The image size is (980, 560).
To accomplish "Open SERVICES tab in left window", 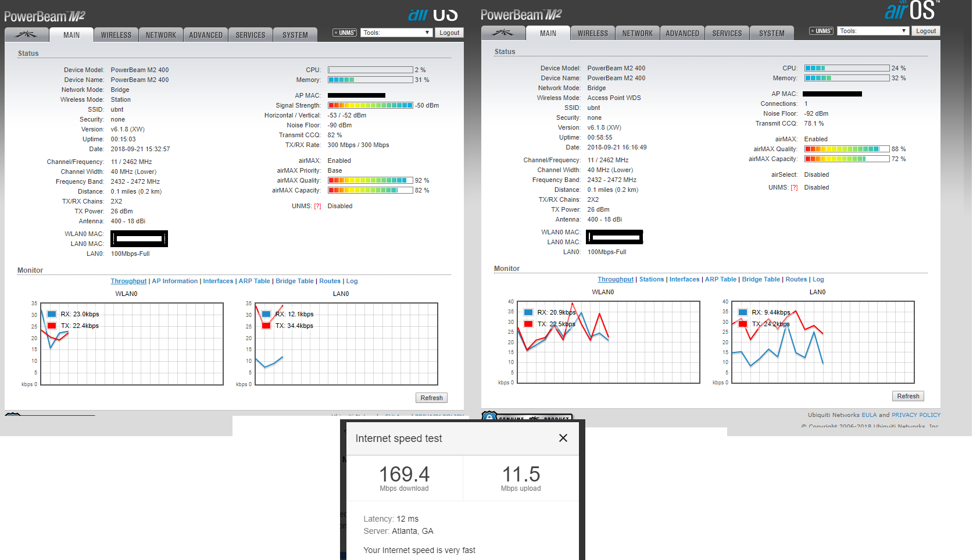I will point(251,35).
